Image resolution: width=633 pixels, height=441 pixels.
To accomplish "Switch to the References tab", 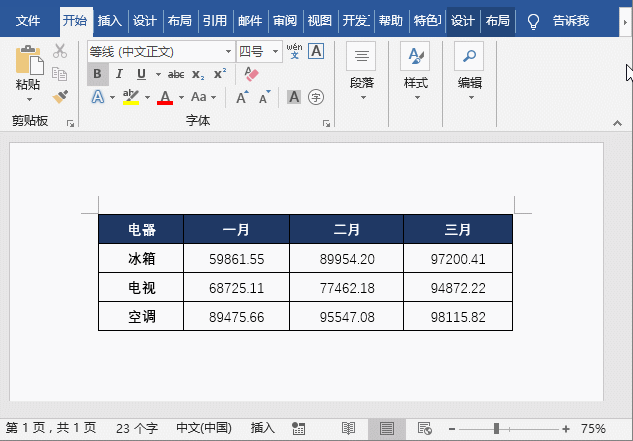I will point(215,21).
